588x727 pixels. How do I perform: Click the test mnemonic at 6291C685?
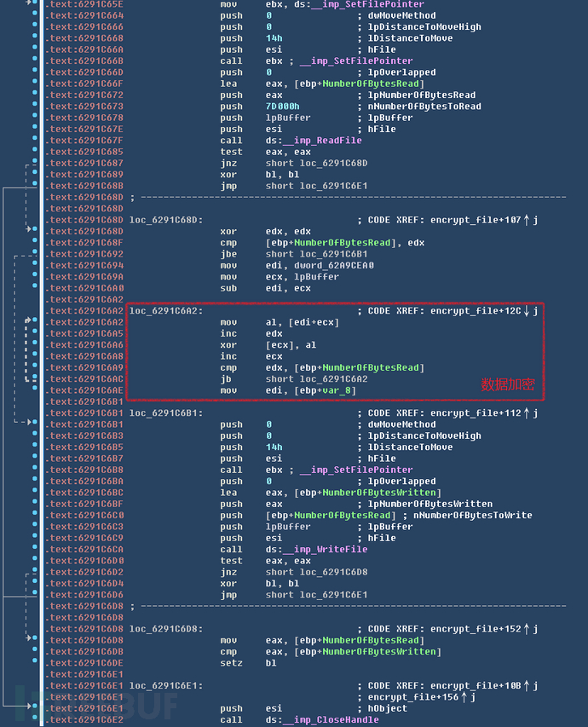(x=232, y=152)
